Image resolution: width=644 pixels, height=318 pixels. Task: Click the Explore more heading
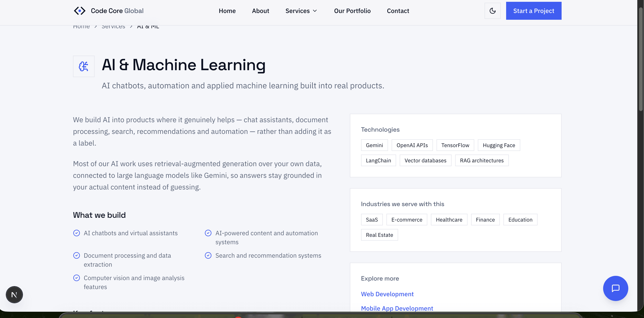pos(380,279)
